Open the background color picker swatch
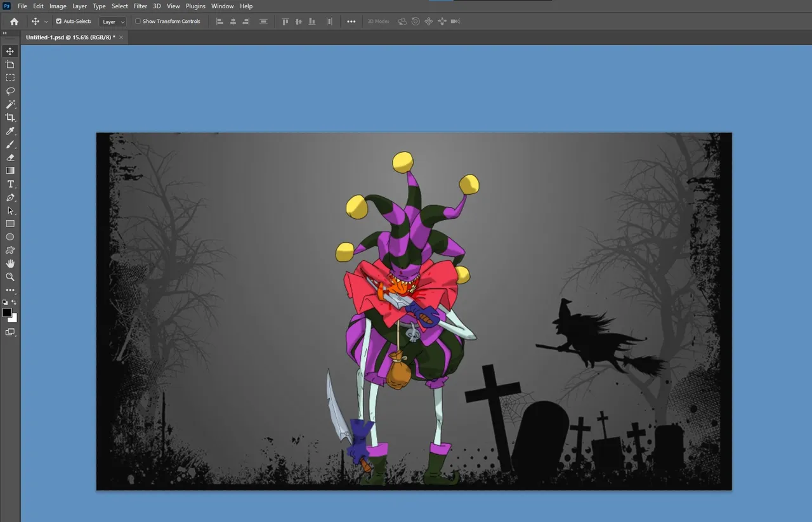 15,319
